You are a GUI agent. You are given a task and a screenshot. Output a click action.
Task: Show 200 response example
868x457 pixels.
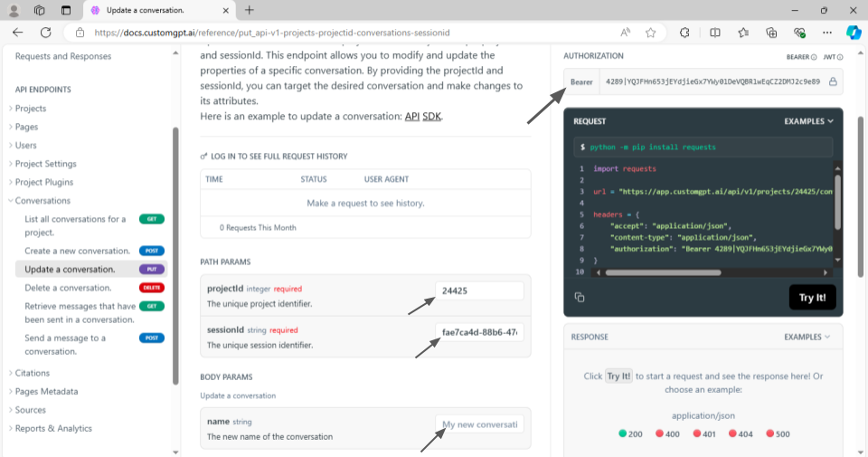tap(630, 434)
